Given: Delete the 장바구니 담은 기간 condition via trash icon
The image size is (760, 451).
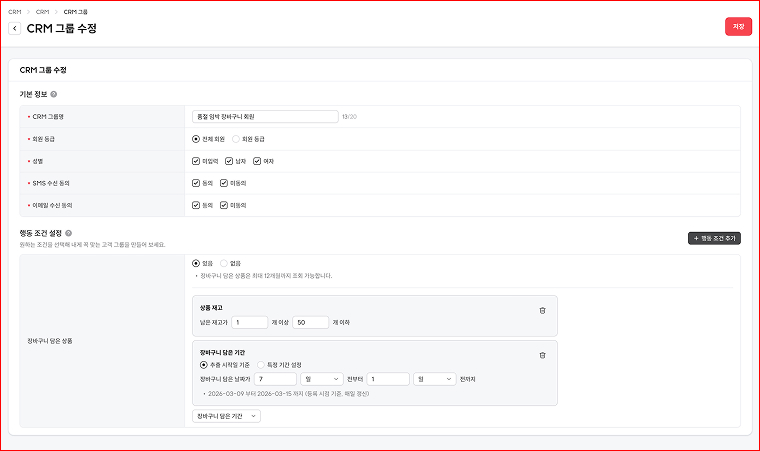Looking at the screenshot, I should (x=542, y=355).
